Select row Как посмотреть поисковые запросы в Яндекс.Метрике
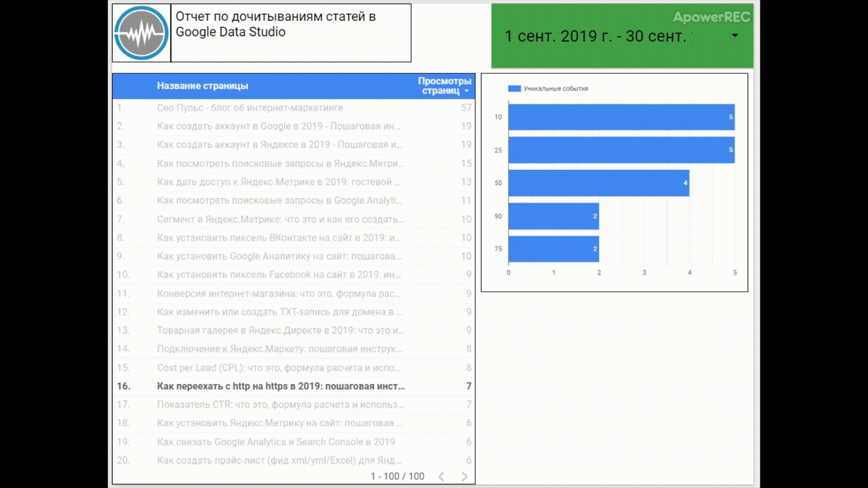Screen dimensions: 868x488 293,163
